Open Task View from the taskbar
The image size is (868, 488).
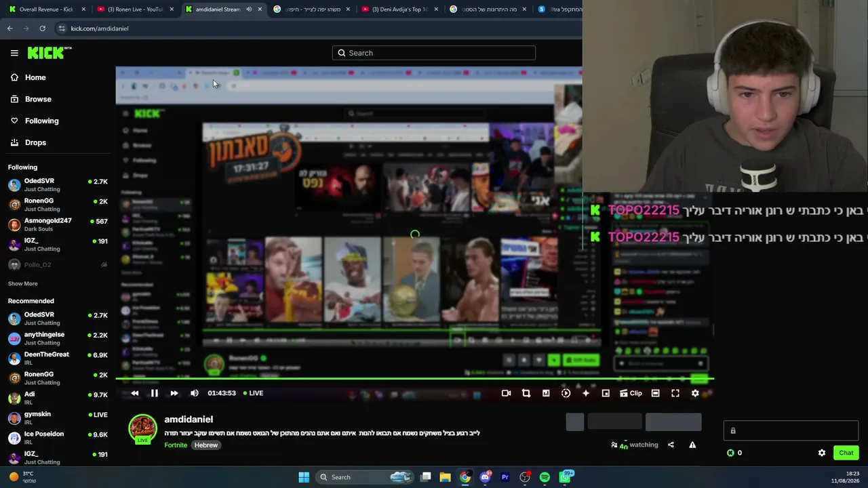426,477
